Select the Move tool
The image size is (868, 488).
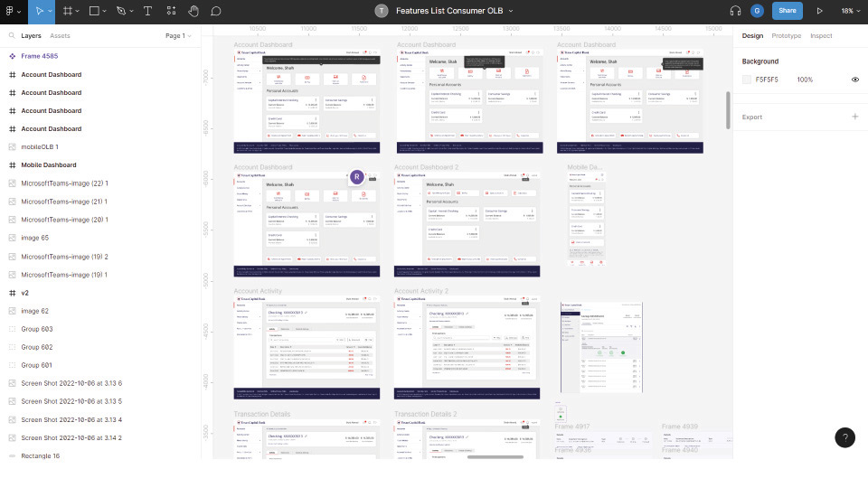pos(38,11)
